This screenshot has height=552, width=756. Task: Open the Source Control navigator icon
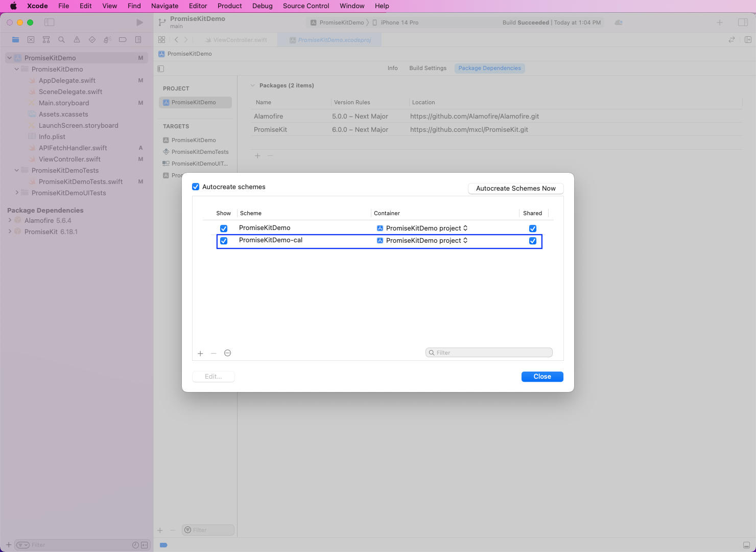pyautogui.click(x=31, y=39)
